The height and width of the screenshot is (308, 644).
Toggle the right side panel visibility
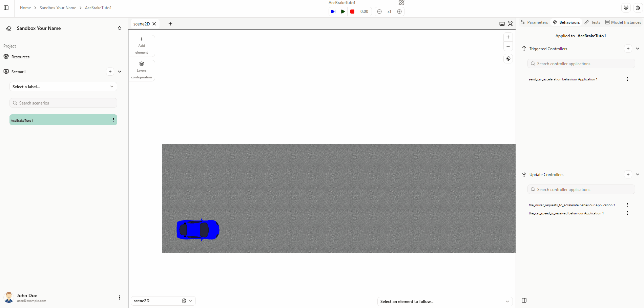524,300
